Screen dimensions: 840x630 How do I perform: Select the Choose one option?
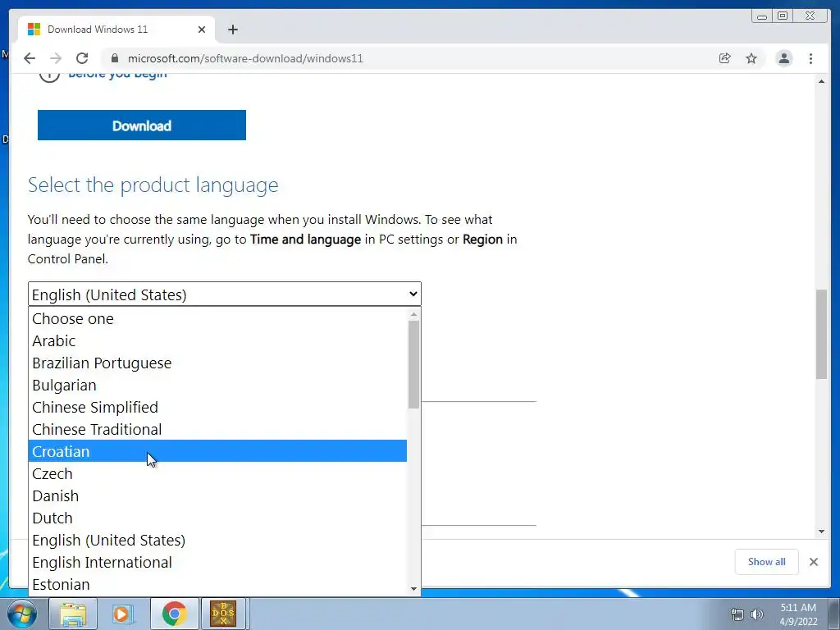217,319
